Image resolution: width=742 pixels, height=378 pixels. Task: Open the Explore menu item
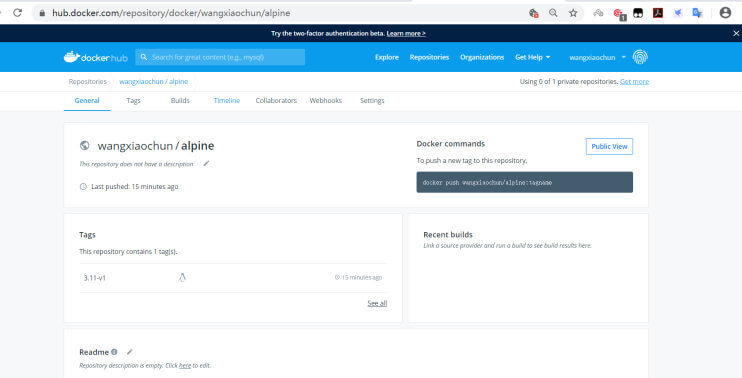point(387,57)
